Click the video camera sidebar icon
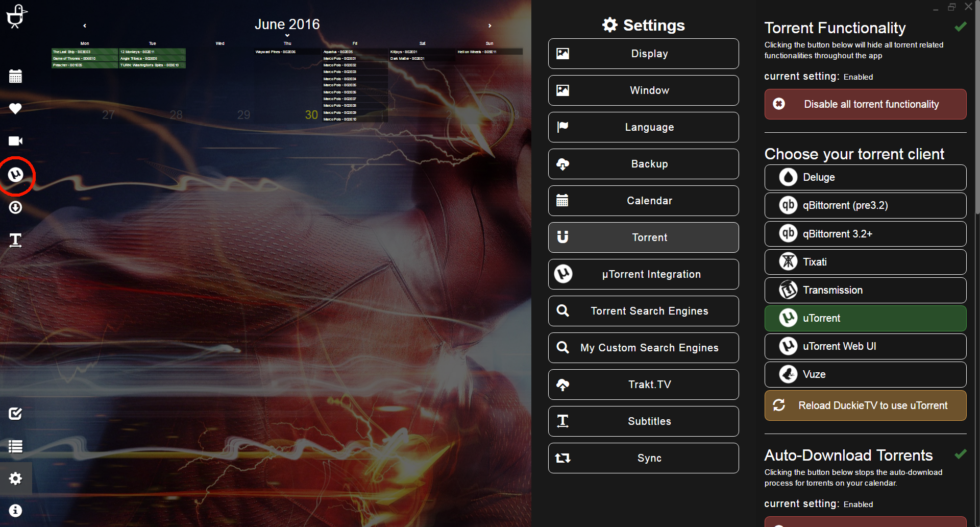The height and width of the screenshot is (527, 980). pos(15,141)
